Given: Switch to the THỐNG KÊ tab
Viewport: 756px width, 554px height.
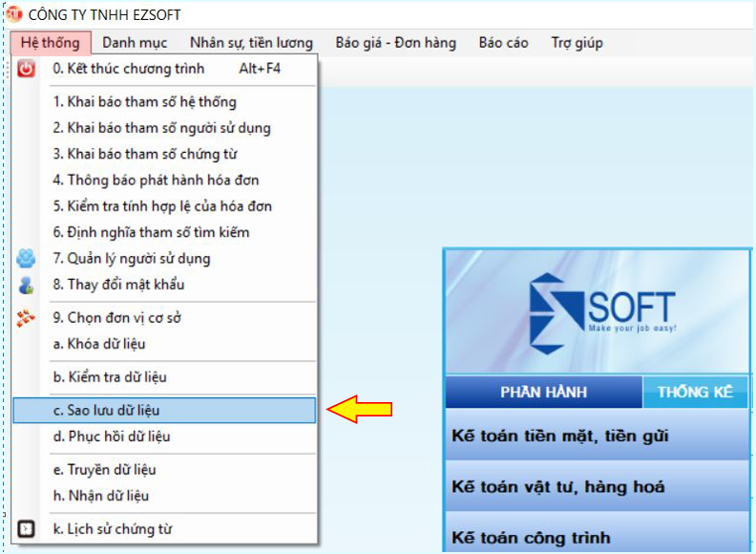Looking at the screenshot, I should point(696,393).
